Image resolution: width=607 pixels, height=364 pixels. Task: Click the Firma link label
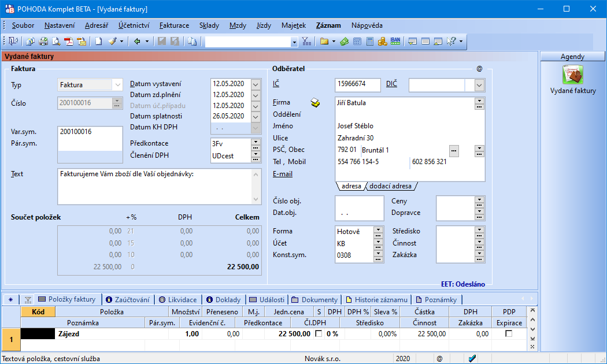pyautogui.click(x=282, y=102)
